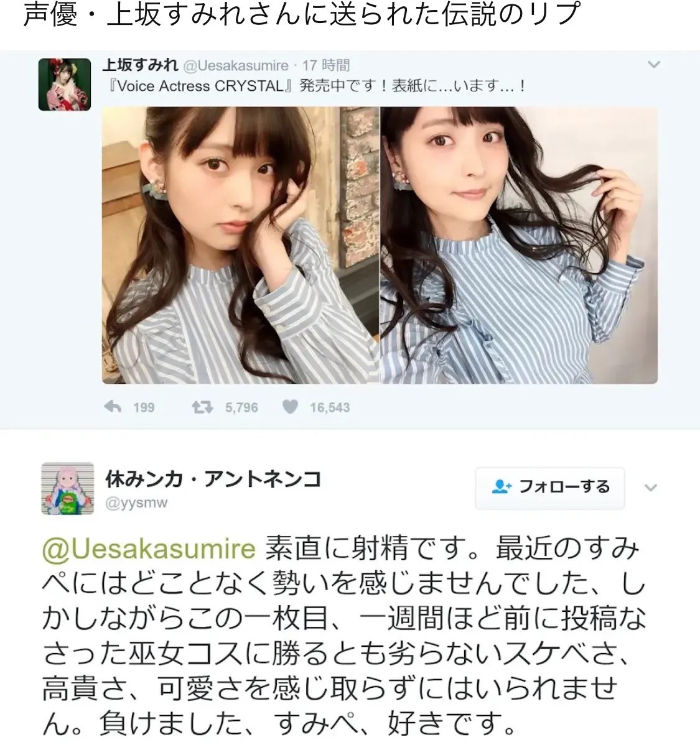Open the display name 上坂すみれ

[x=140, y=65]
